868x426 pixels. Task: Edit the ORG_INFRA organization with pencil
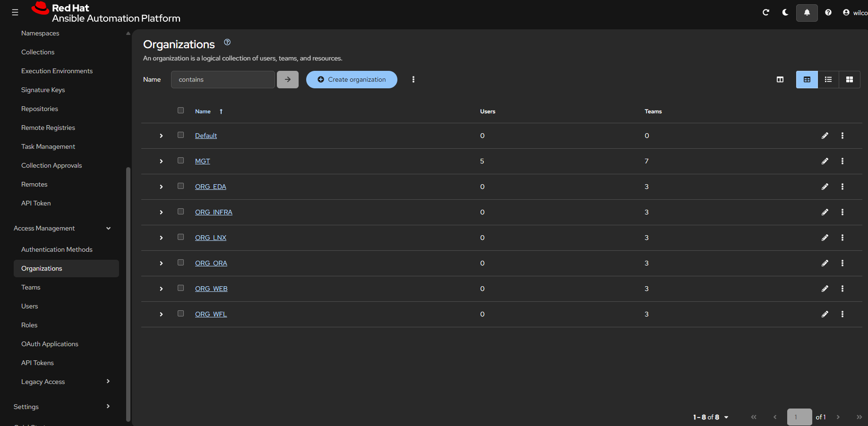click(825, 212)
